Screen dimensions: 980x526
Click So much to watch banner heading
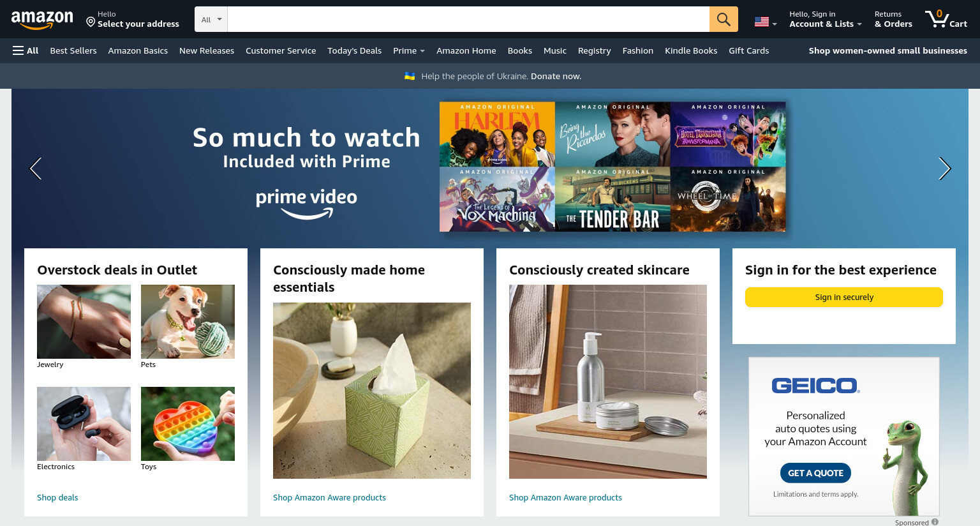(x=306, y=138)
